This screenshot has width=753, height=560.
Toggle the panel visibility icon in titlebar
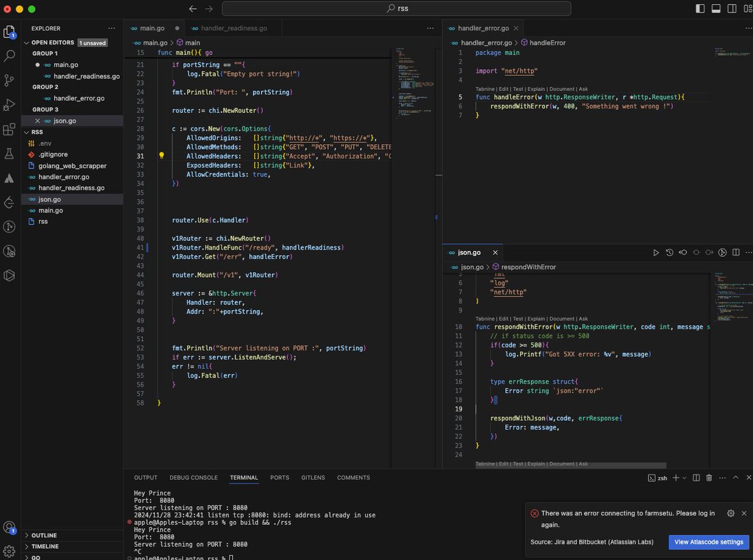[x=716, y=8]
